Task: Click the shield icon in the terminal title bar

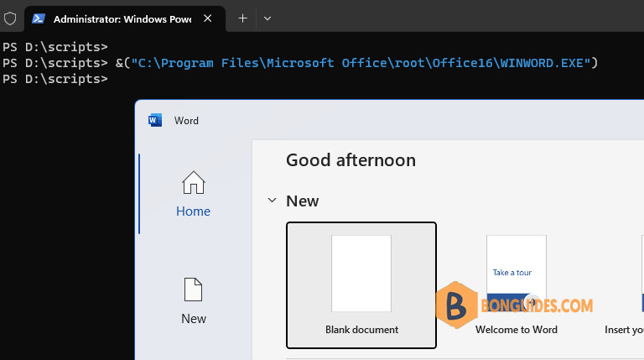Action: [10, 18]
